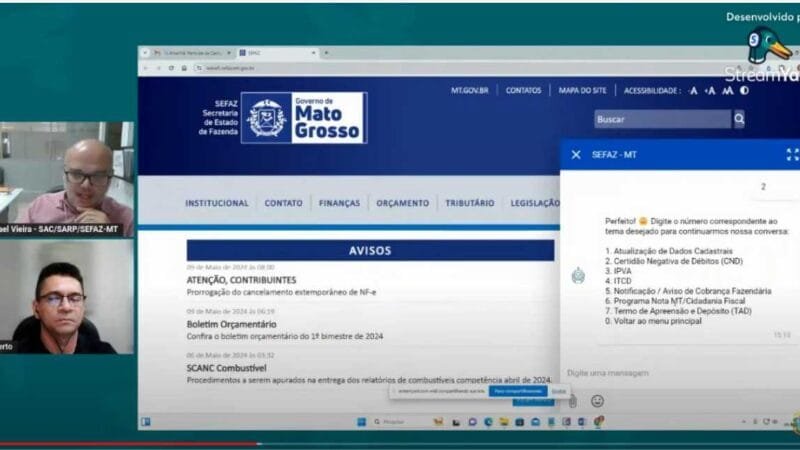
Task: Click the StreamYard duck logo
Action: pyautogui.click(x=768, y=46)
